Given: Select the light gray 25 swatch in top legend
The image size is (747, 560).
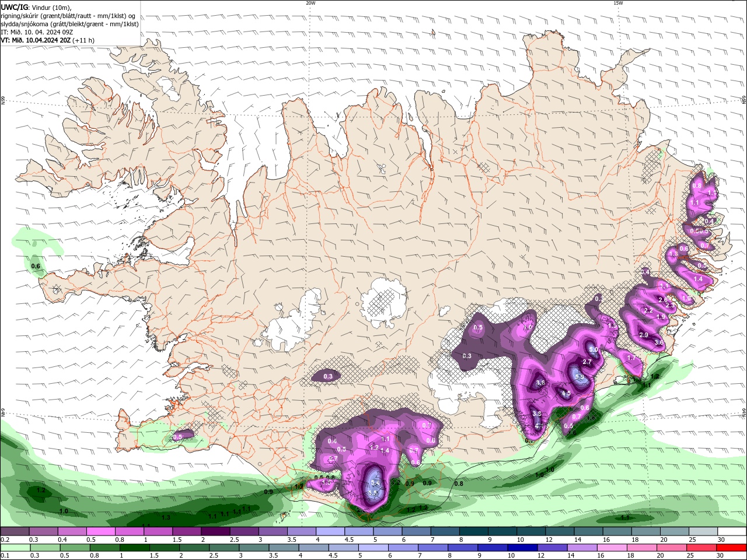Looking at the screenshot, I should point(703,531).
